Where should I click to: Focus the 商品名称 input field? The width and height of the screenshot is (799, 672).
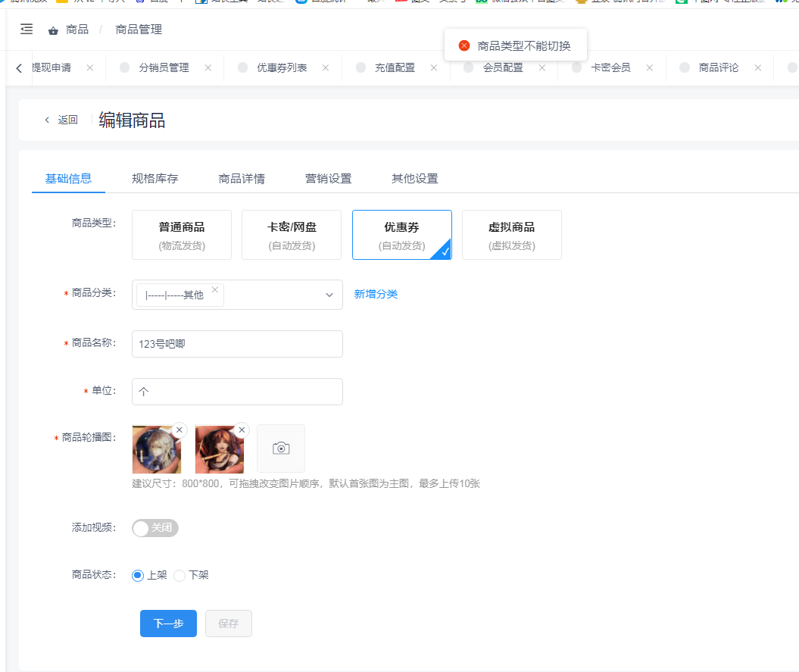click(238, 344)
